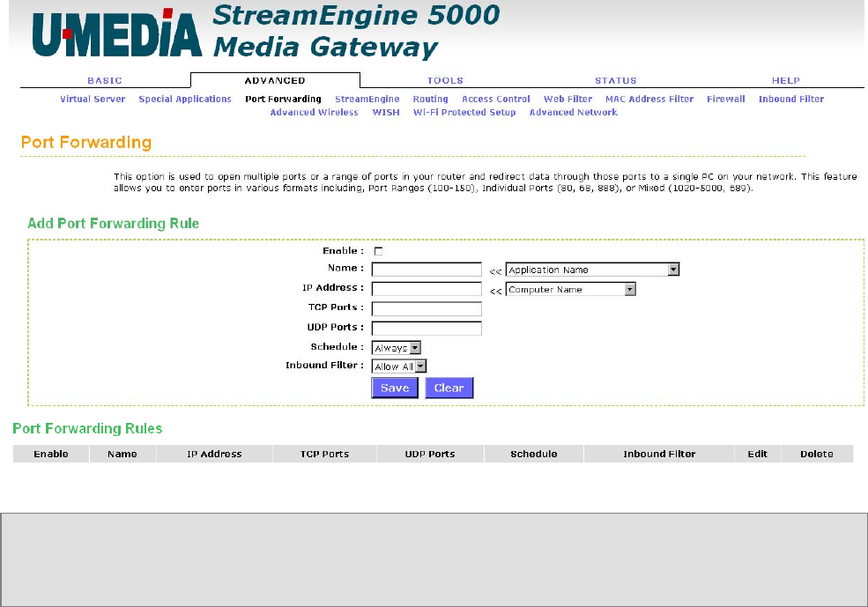Viewport: 868px width, 607px height.
Task: Open the Advanced Network page
Action: (x=574, y=112)
